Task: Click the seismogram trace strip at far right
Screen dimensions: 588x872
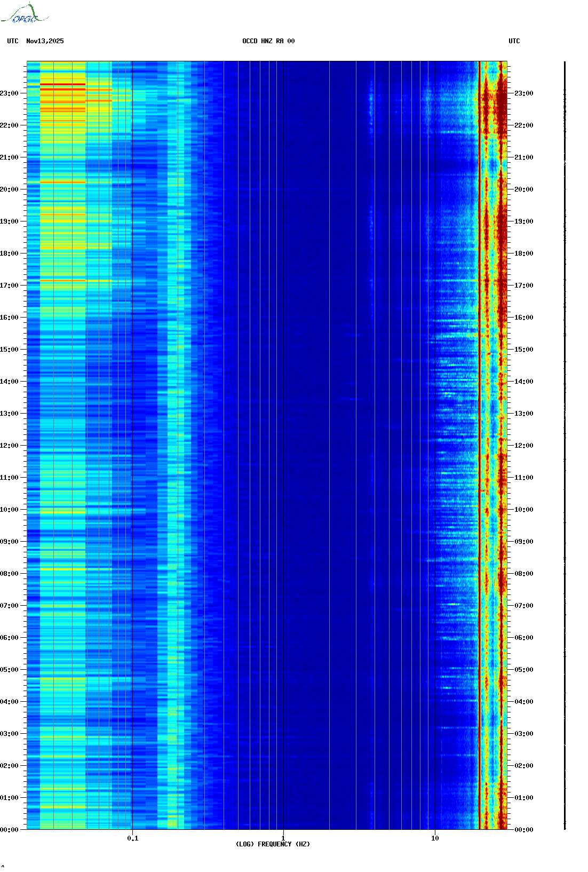Action: (565, 445)
